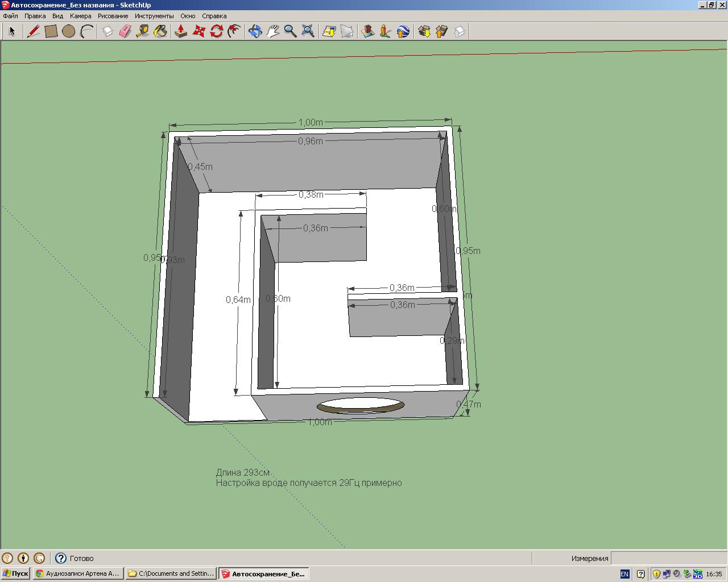Switch to the Chrome Аудиозаписи taskbar window
The width and height of the screenshot is (728, 582).
tap(78, 573)
